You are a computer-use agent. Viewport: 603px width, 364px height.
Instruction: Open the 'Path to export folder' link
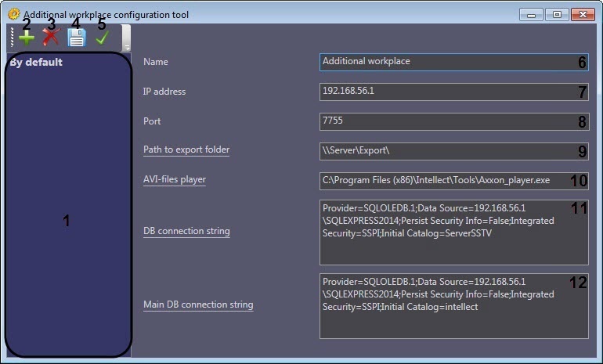tap(186, 150)
